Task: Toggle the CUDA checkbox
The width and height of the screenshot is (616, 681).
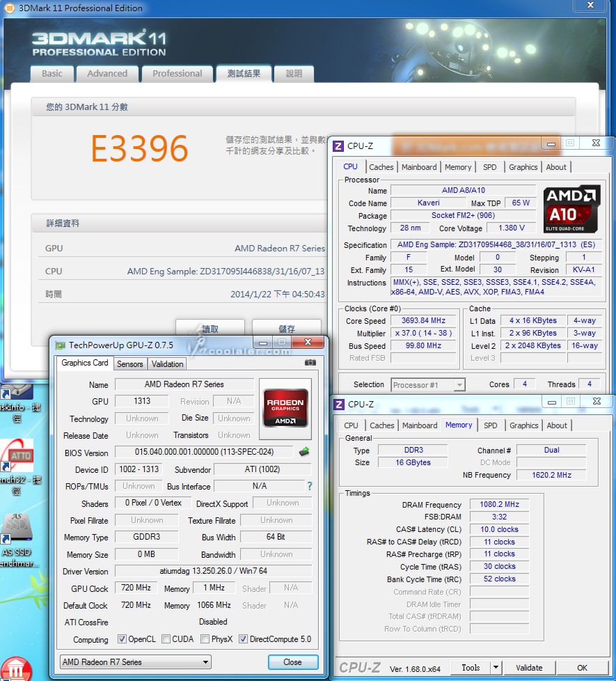Action: [x=166, y=639]
